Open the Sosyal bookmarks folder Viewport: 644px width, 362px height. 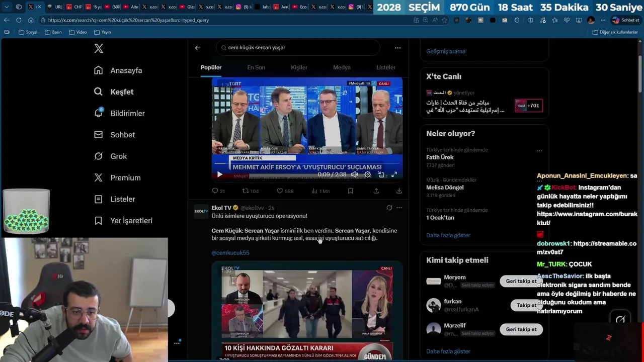pos(28,32)
